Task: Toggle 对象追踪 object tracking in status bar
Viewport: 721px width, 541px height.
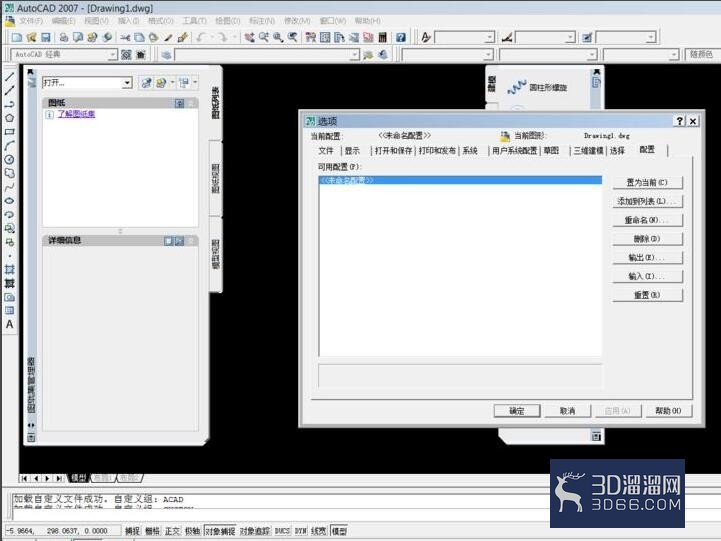Action: point(255,531)
